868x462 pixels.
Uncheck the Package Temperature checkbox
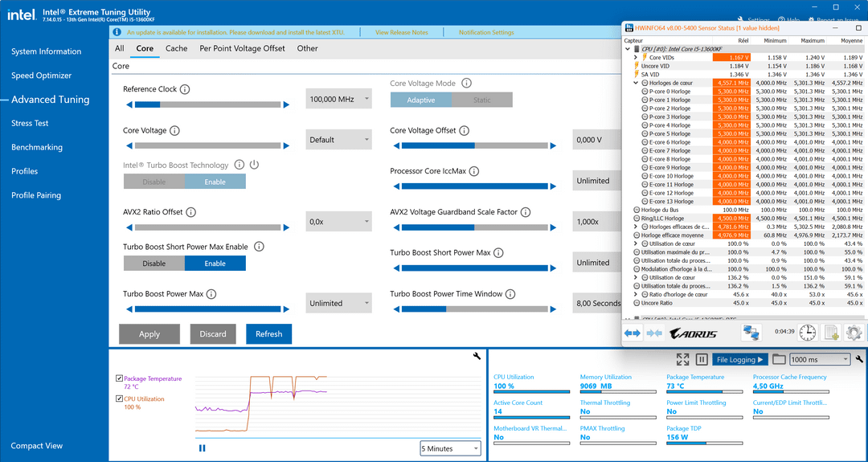(x=119, y=378)
